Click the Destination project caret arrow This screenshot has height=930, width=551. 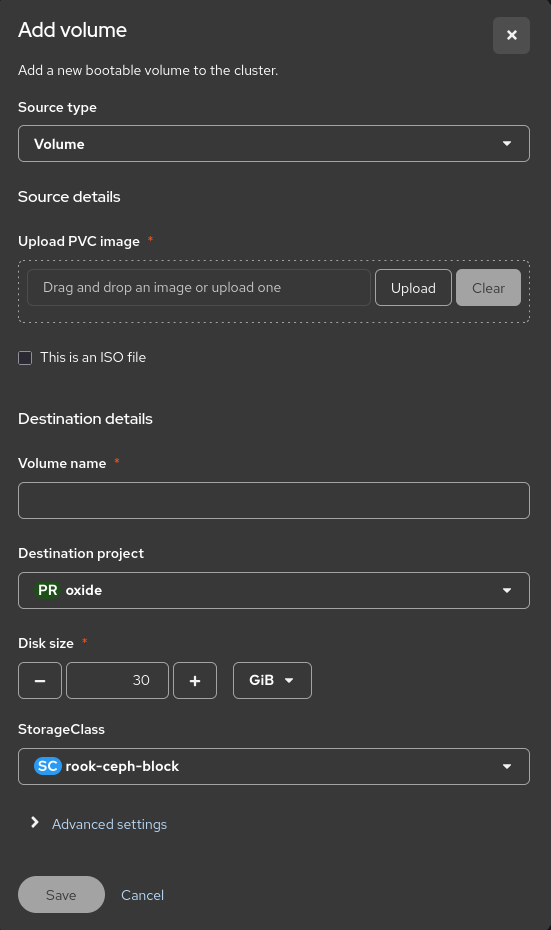pos(507,590)
